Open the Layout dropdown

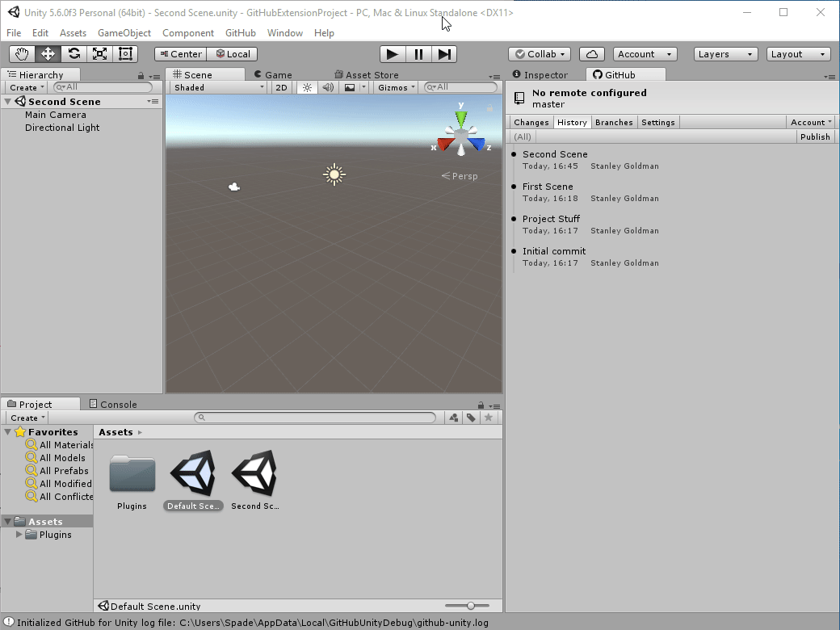pos(798,54)
